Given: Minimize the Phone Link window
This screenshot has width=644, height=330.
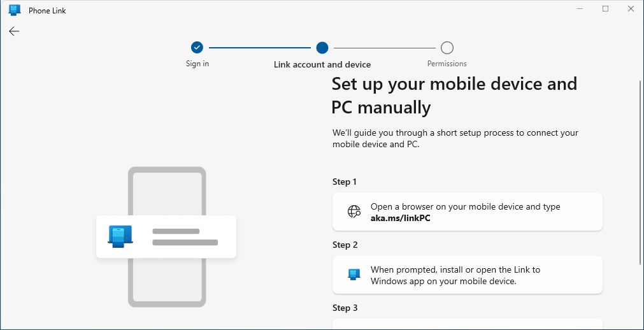Looking at the screenshot, I should coord(580,9).
